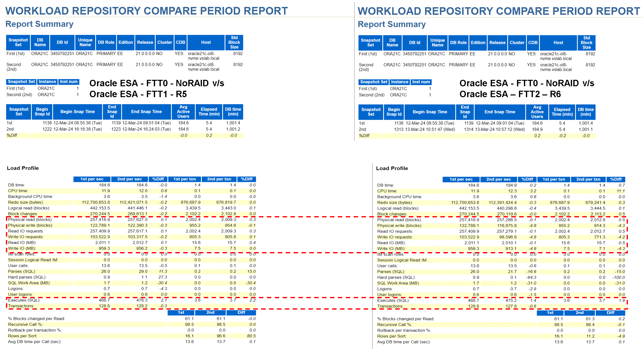Click the 'Begin Snap Time' header in the left table
The image size is (644, 349).
[x=77, y=112]
